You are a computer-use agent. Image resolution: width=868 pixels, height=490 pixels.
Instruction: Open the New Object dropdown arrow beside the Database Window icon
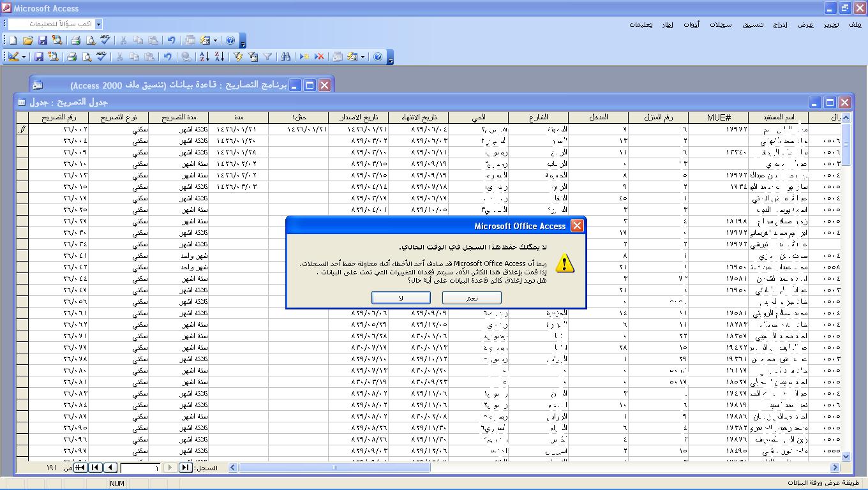pyautogui.click(x=363, y=57)
